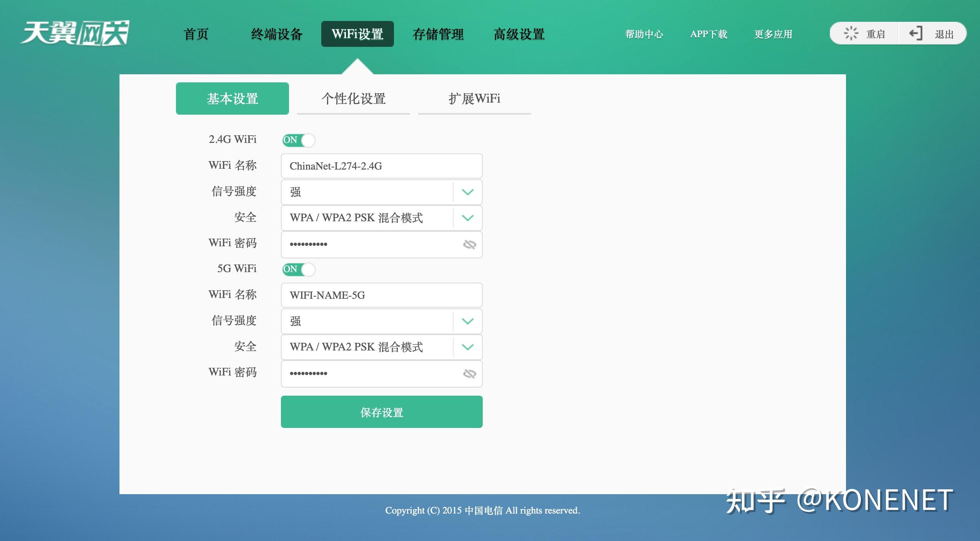Click the 保存设置 save button

coord(381,411)
